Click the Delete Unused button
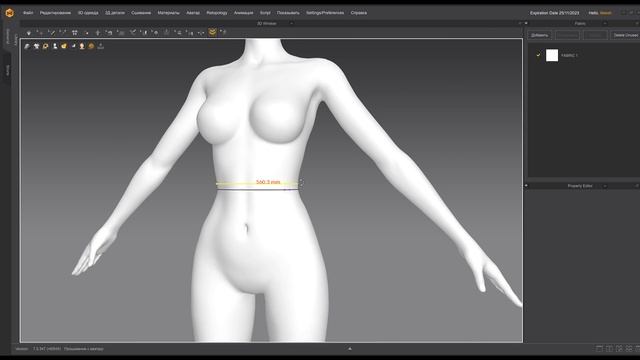Screen dimensions: 640x360 coord(625,35)
